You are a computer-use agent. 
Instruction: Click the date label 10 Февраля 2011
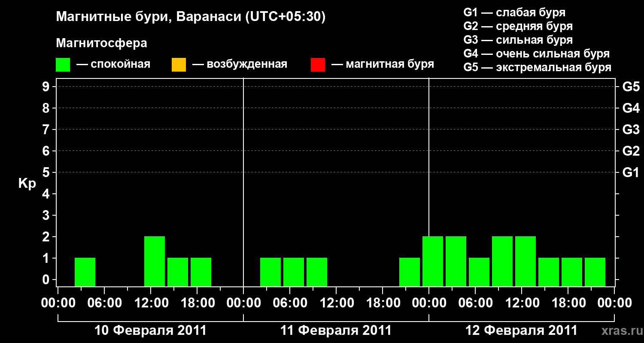150,331
